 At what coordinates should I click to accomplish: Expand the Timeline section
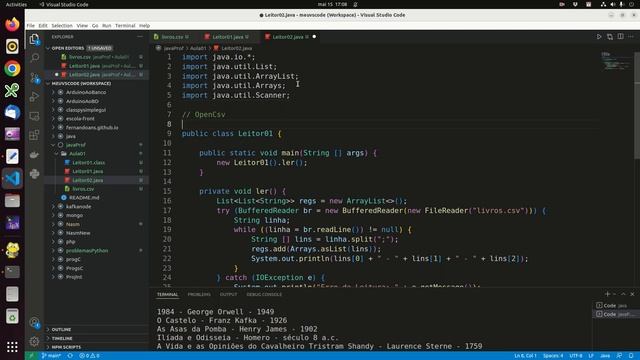[x=62, y=338]
